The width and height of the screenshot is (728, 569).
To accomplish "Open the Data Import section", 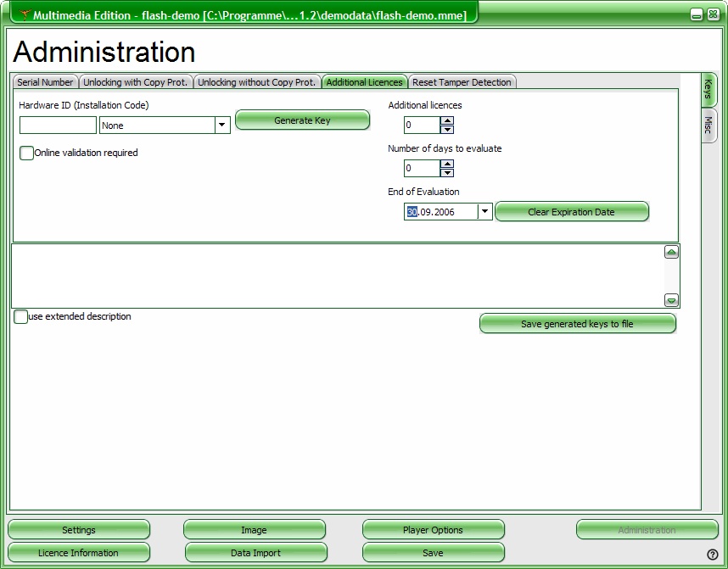I will coord(255,553).
